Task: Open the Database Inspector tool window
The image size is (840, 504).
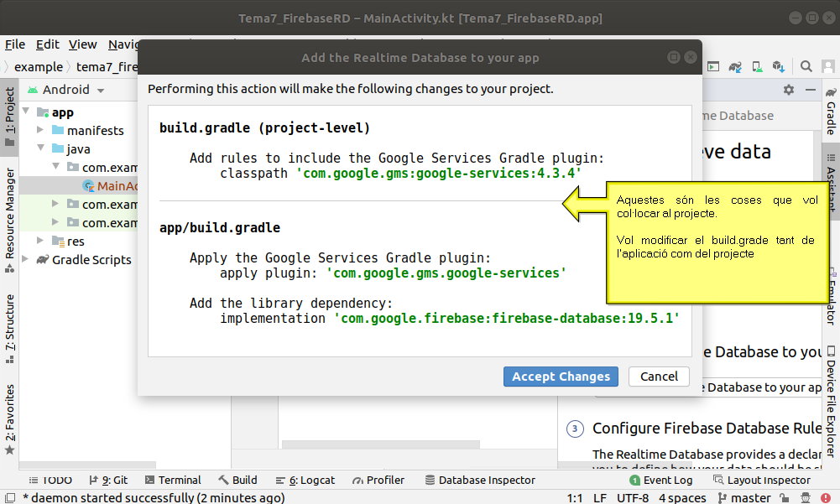Action: [480, 480]
